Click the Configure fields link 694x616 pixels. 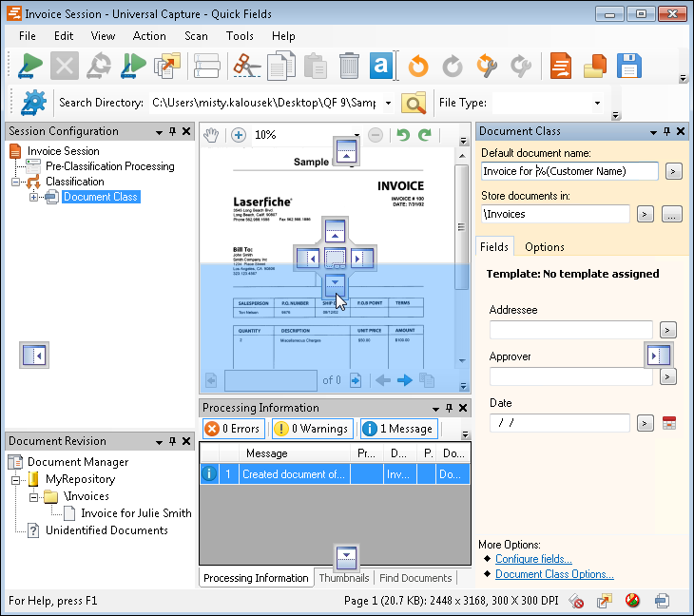pos(533,559)
